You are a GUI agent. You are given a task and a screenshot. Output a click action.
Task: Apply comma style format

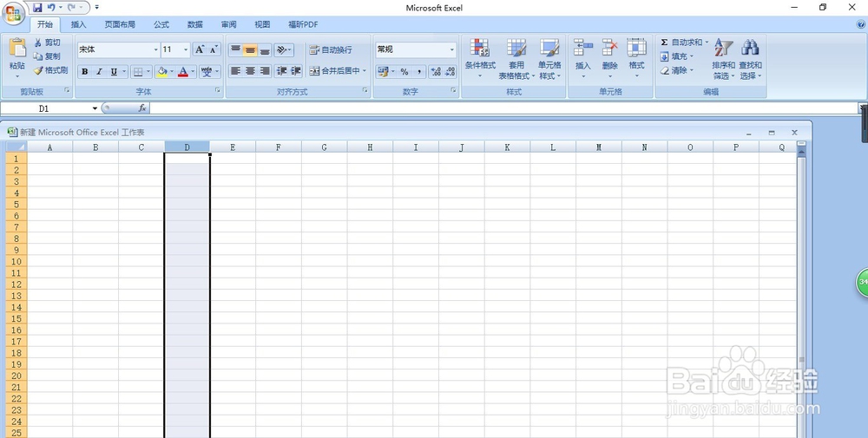tap(419, 71)
